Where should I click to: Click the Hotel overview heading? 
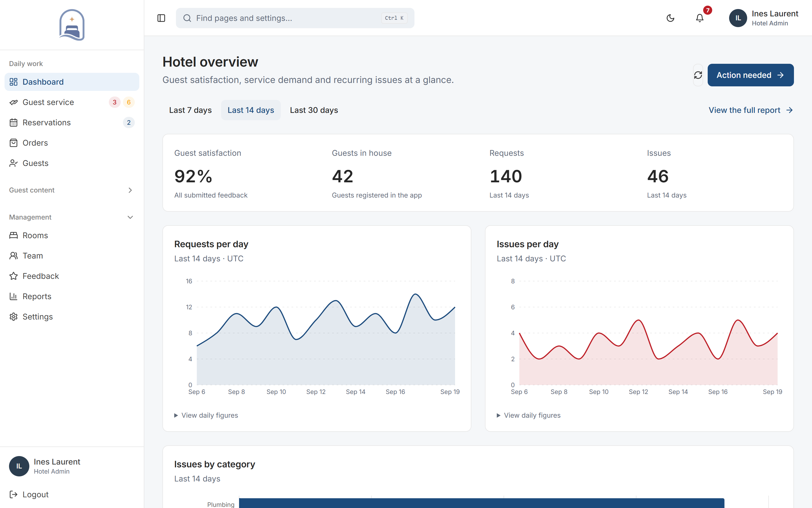click(210, 62)
